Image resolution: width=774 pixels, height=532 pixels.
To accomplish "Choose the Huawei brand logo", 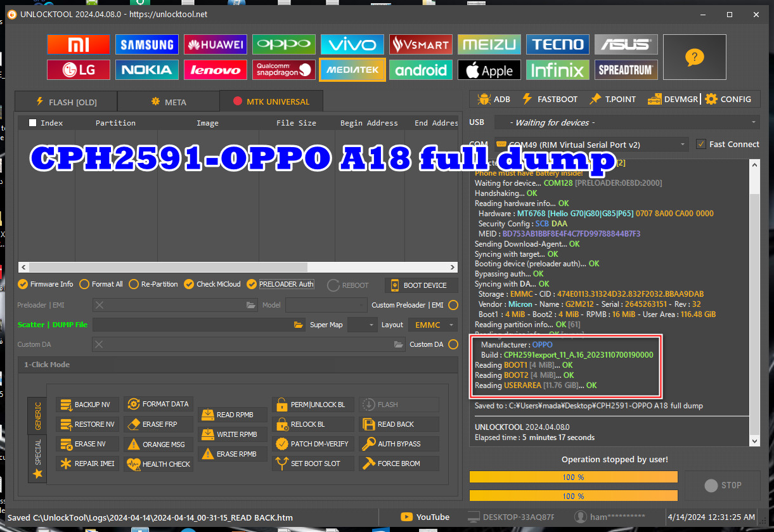I will pyautogui.click(x=216, y=44).
